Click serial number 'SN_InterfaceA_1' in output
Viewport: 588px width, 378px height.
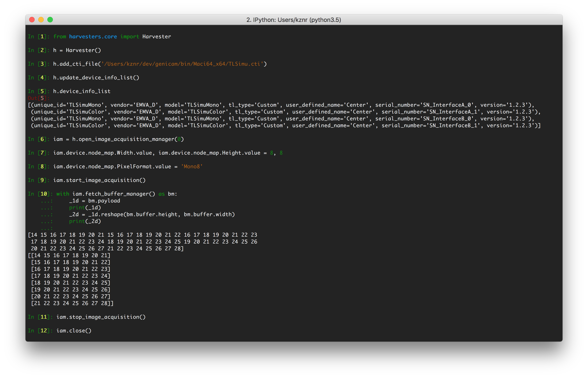tap(455, 112)
